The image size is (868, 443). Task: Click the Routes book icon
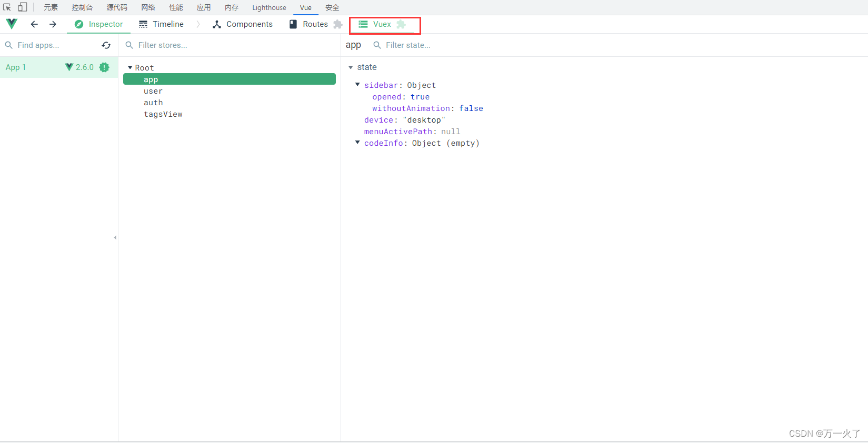293,24
